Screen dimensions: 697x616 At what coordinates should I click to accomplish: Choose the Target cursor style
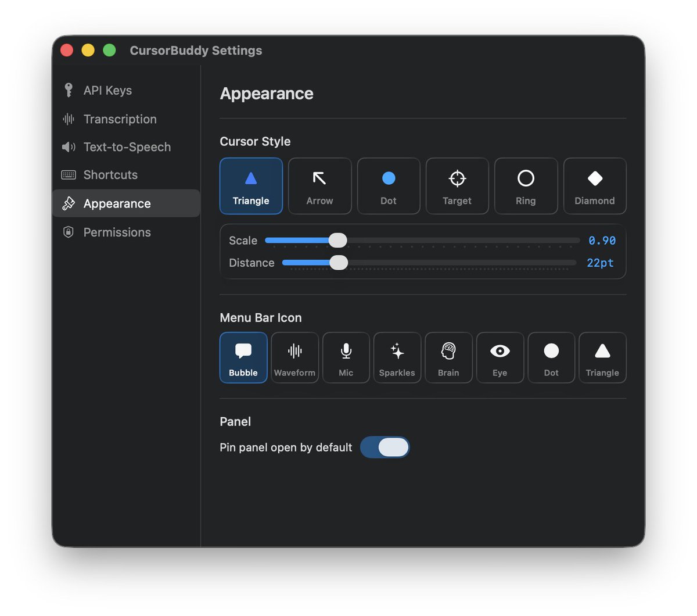click(457, 186)
